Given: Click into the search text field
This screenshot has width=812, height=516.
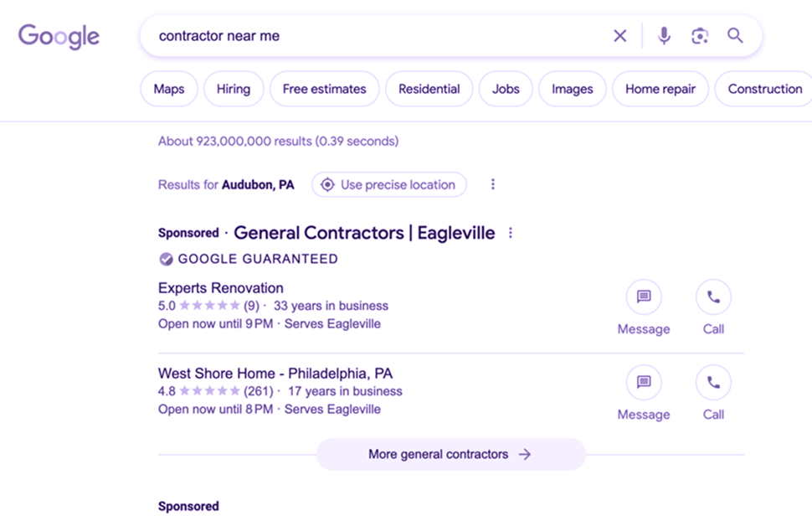Looking at the screenshot, I should coord(377,36).
